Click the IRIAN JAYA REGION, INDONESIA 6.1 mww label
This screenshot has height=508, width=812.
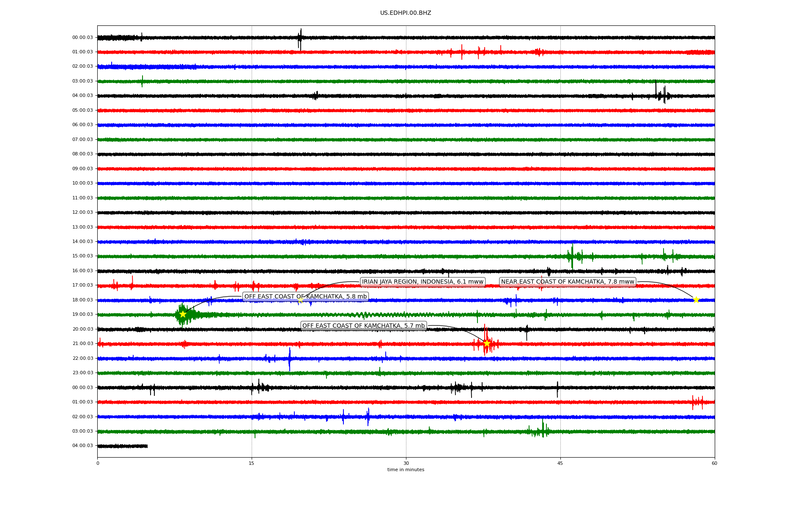[x=422, y=282]
